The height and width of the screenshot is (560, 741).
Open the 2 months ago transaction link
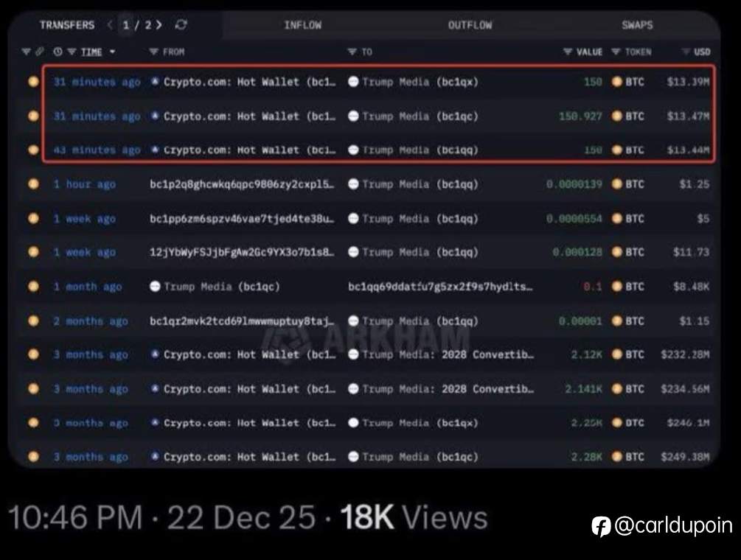pos(91,321)
